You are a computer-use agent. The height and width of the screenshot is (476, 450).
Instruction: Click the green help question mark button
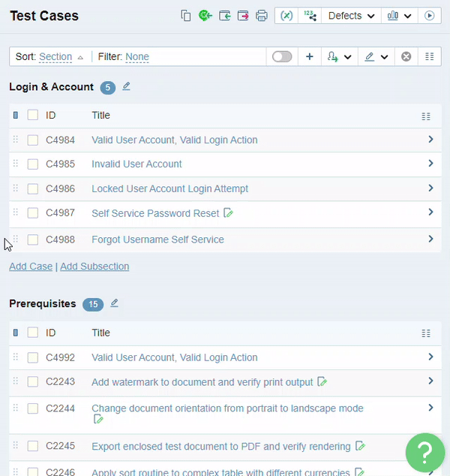coord(424,451)
